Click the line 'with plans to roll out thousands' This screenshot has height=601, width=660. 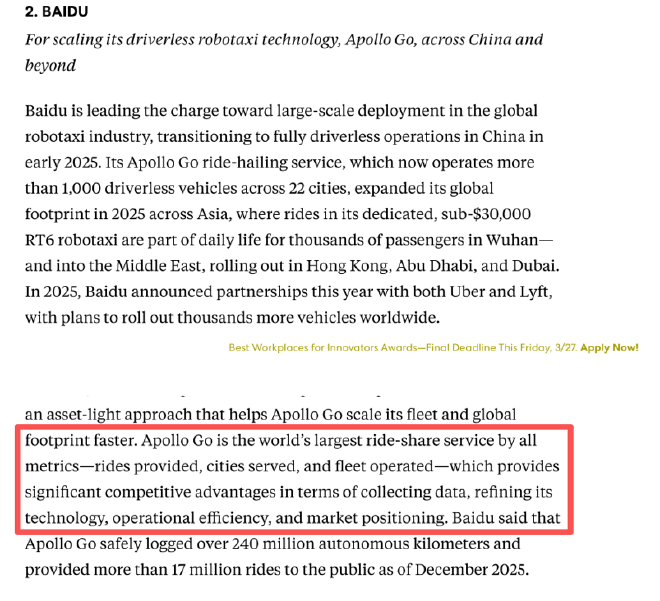[232, 318]
